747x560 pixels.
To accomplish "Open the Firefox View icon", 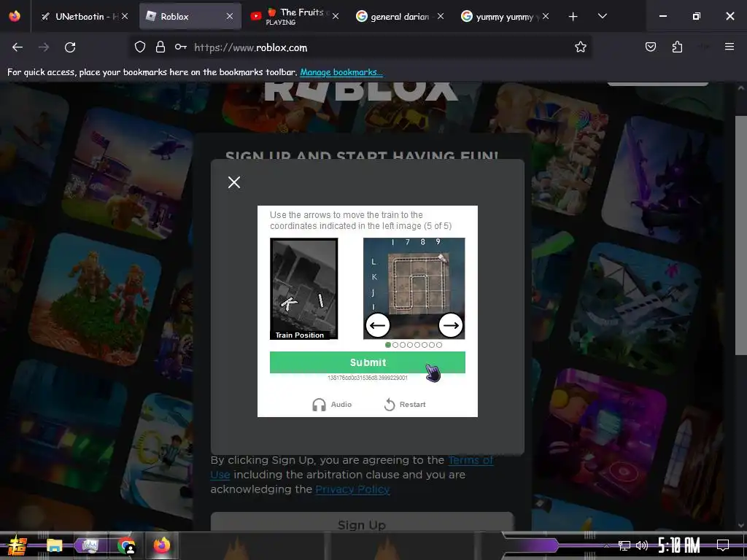I will [x=15, y=16].
